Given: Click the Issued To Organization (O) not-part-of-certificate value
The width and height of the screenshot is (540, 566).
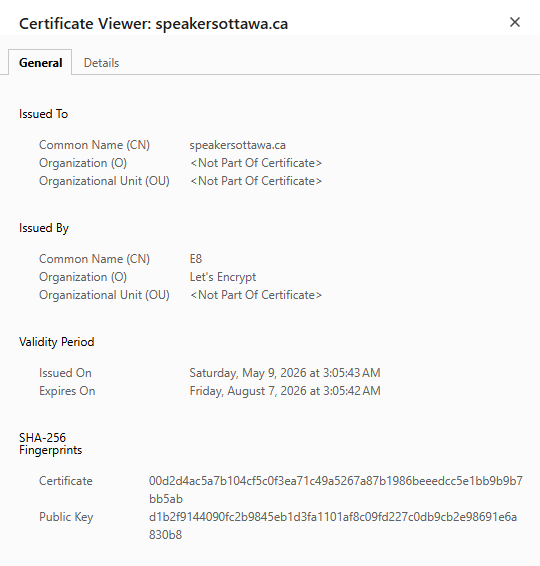Looking at the screenshot, I should (256, 163).
